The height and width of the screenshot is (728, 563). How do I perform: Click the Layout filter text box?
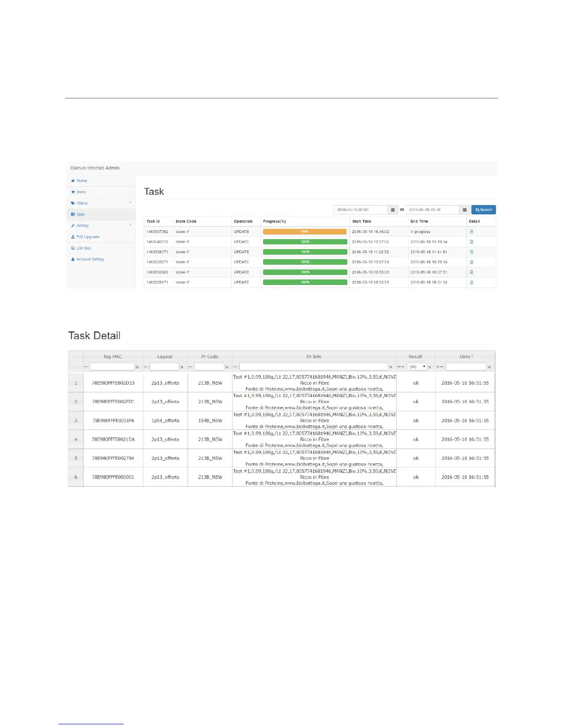[164, 367]
